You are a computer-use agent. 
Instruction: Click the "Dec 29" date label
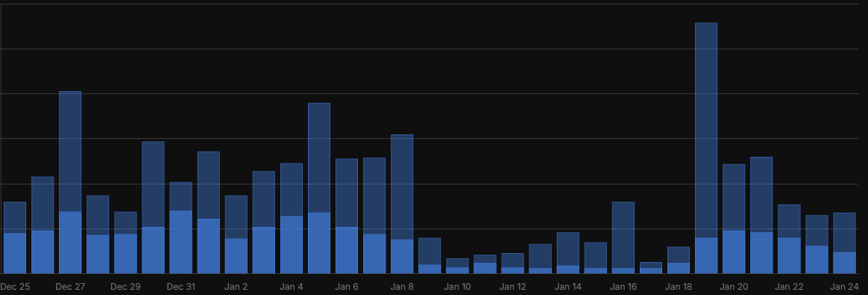coord(126,287)
